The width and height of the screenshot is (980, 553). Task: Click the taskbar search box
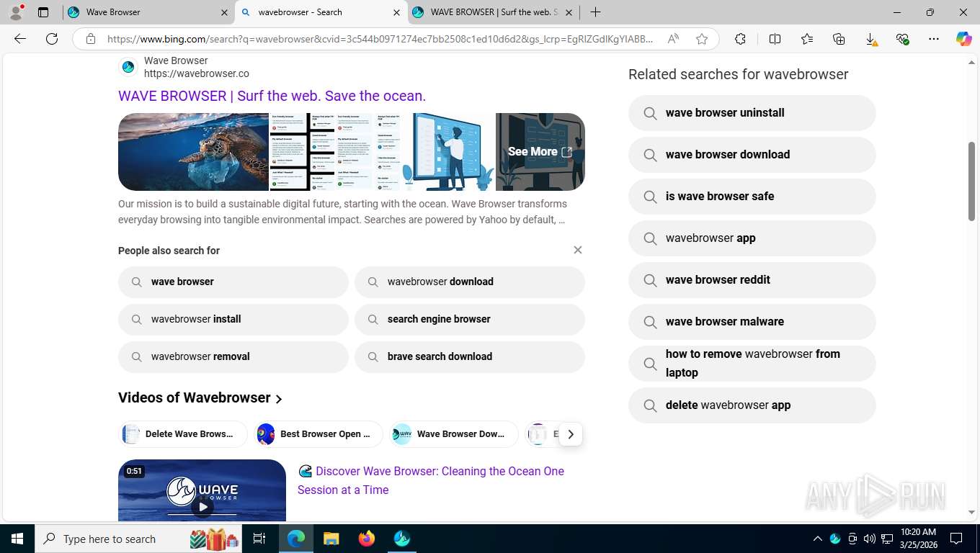coord(138,539)
